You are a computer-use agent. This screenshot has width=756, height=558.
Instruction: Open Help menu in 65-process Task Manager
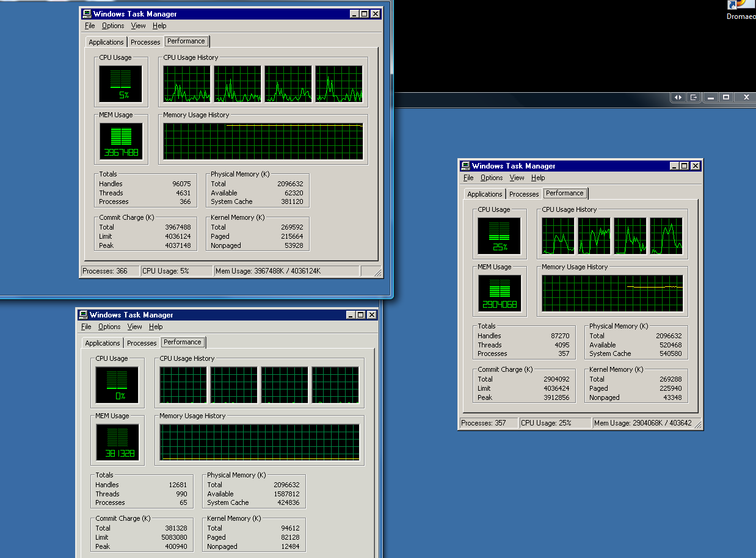pos(156,327)
